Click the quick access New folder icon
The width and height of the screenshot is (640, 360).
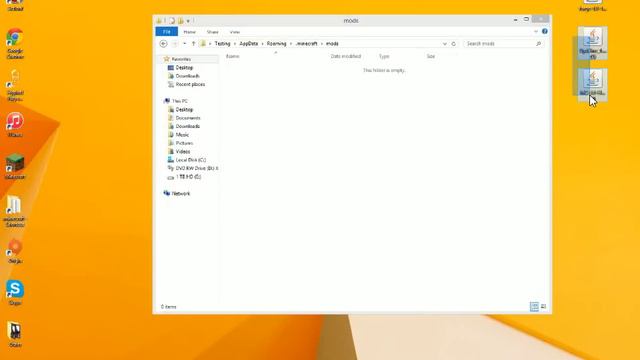[x=180, y=20]
